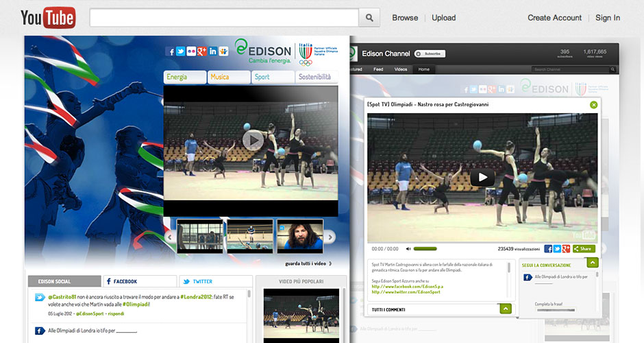The width and height of the screenshot is (644, 343).
Task: Show next videos with carousel right arrow
Action: (330, 237)
